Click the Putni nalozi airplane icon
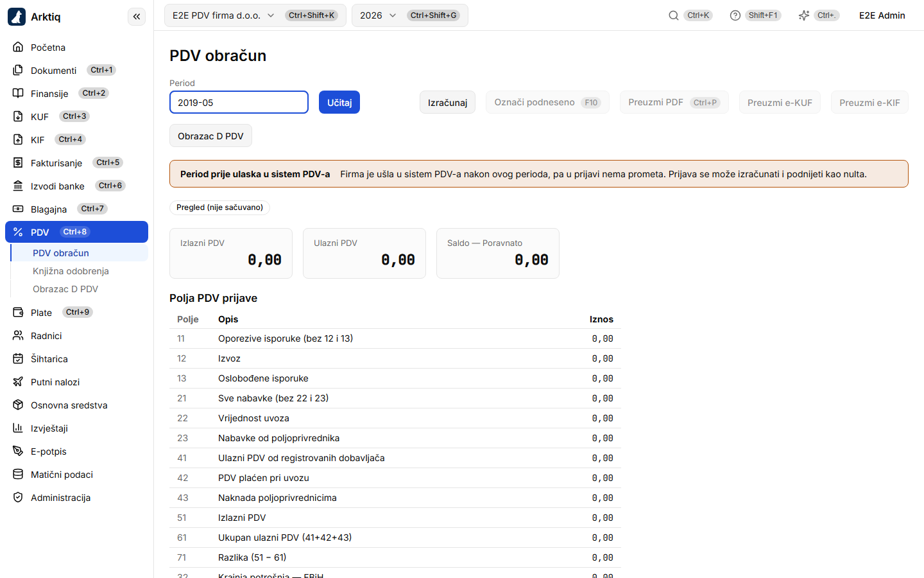The image size is (924, 578). tap(18, 381)
